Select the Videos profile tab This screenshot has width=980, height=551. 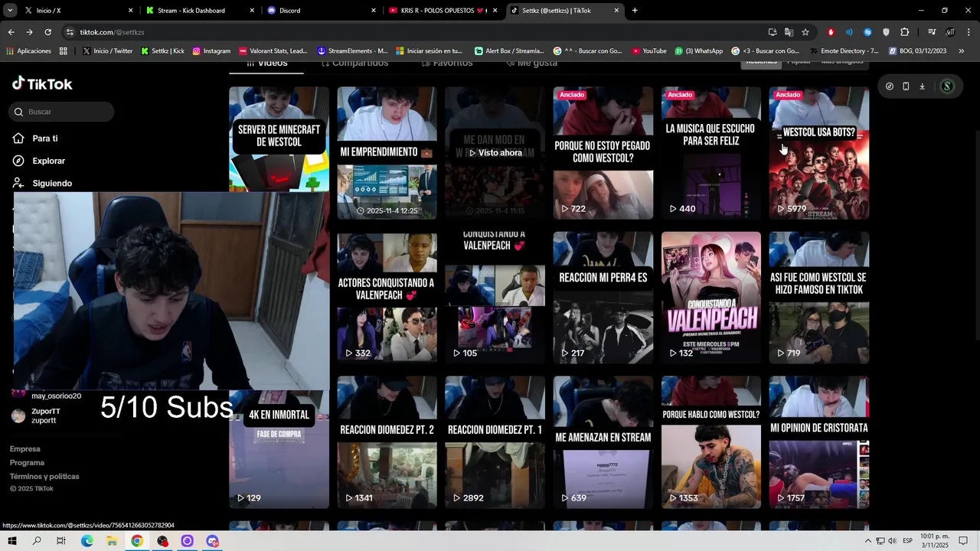tap(266, 64)
